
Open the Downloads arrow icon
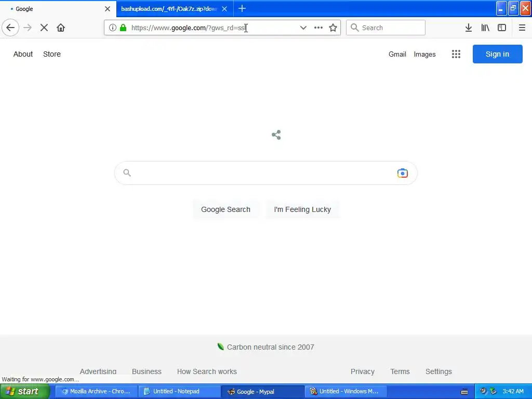pos(469,28)
